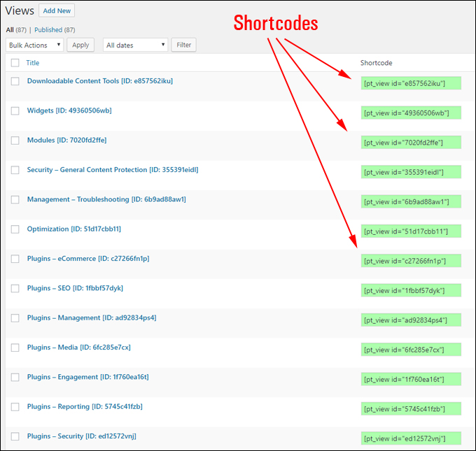
Task: Select shortcode field with id 355391eidl
Action: [x=411, y=172]
